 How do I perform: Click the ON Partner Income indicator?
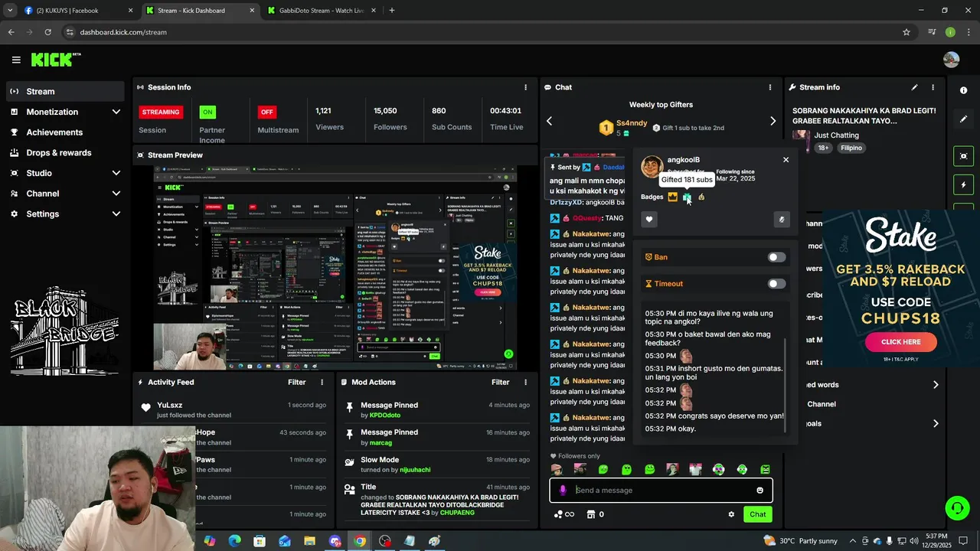(207, 112)
